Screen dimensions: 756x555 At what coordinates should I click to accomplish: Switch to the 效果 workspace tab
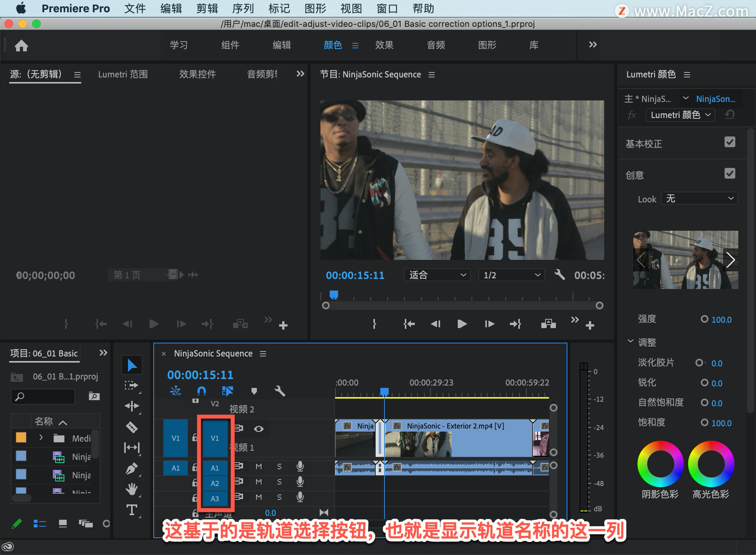tap(384, 45)
